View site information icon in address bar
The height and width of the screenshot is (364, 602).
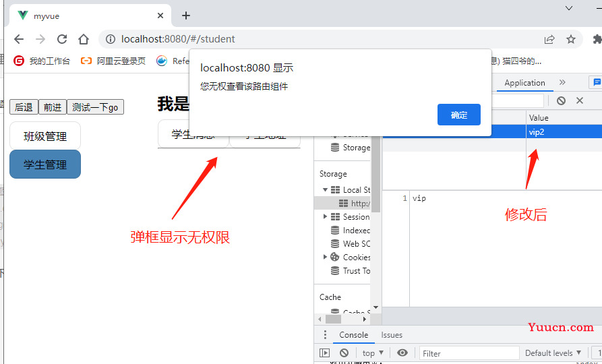pos(111,39)
